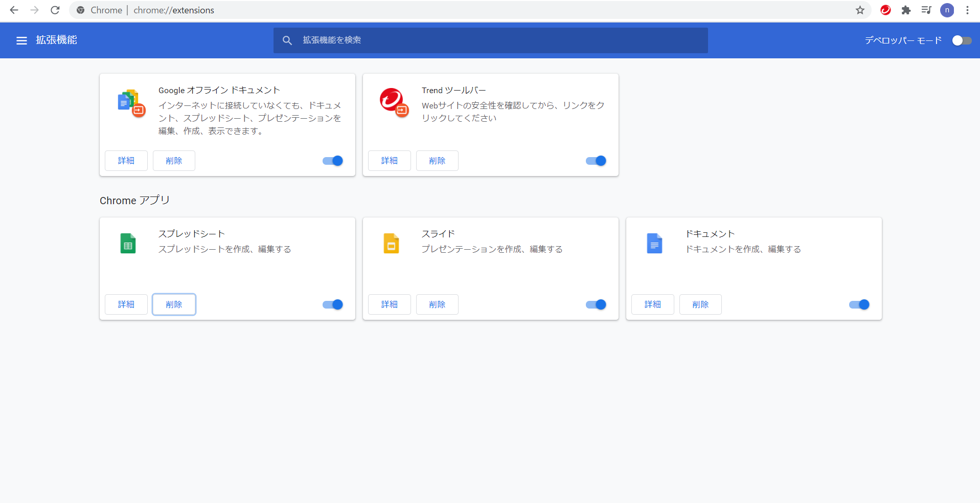The width and height of the screenshot is (980, 503).
Task: Click the スプレッドシートを作成、編集する description
Action: click(224, 249)
